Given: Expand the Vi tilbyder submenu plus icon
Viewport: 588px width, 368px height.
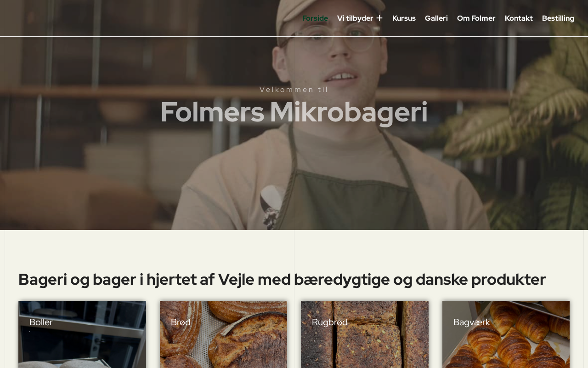Looking at the screenshot, I should (379, 18).
